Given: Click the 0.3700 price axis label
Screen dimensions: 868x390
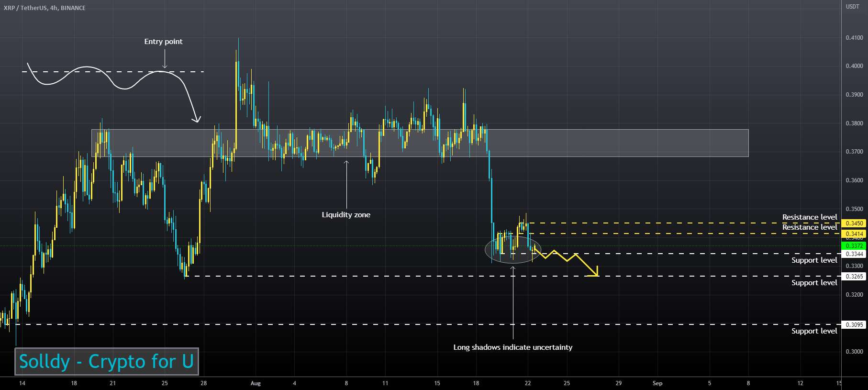Looking at the screenshot, I should coord(854,152).
